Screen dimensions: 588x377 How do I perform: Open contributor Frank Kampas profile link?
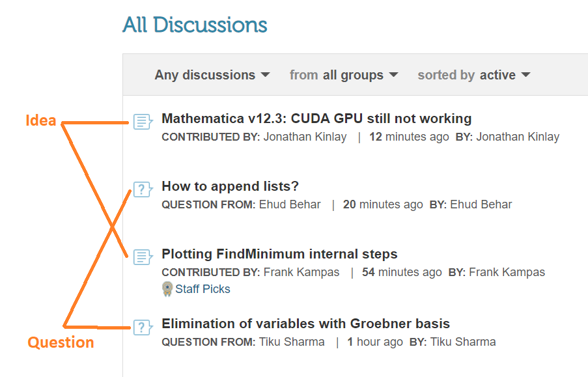pyautogui.click(x=301, y=272)
